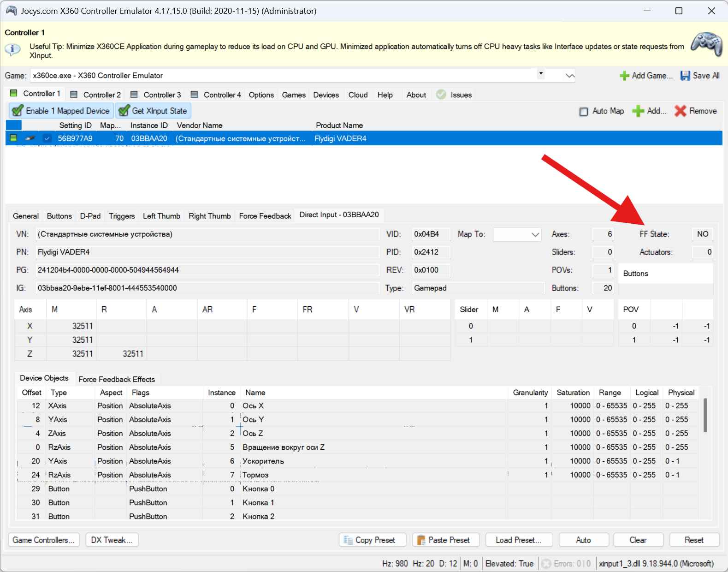The height and width of the screenshot is (572, 728).
Task: Click the Add Game green plus button
Action: pyautogui.click(x=646, y=76)
